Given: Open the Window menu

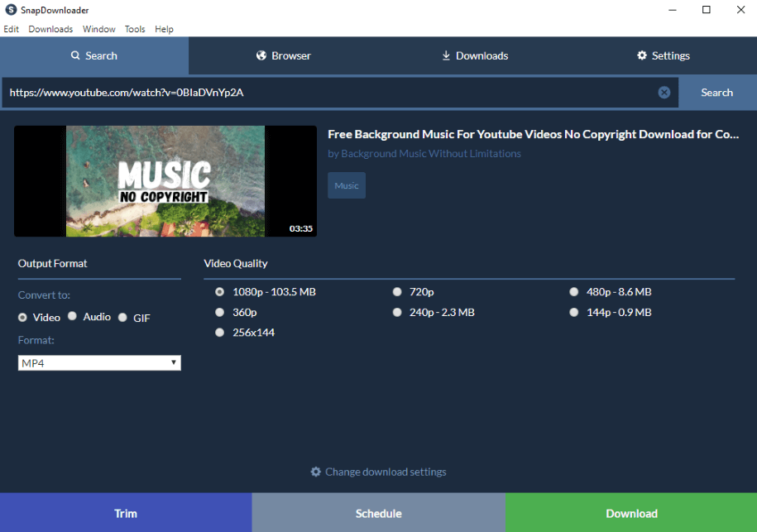Looking at the screenshot, I should [99, 29].
